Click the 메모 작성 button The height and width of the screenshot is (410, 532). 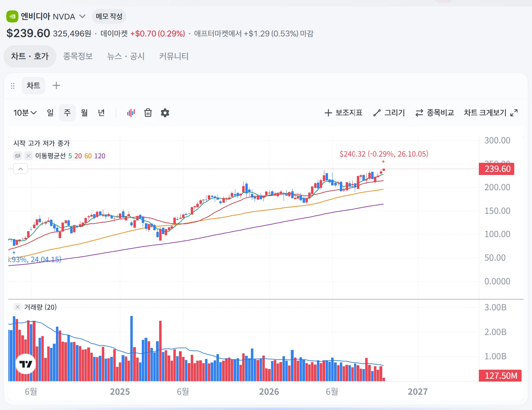[x=109, y=16]
